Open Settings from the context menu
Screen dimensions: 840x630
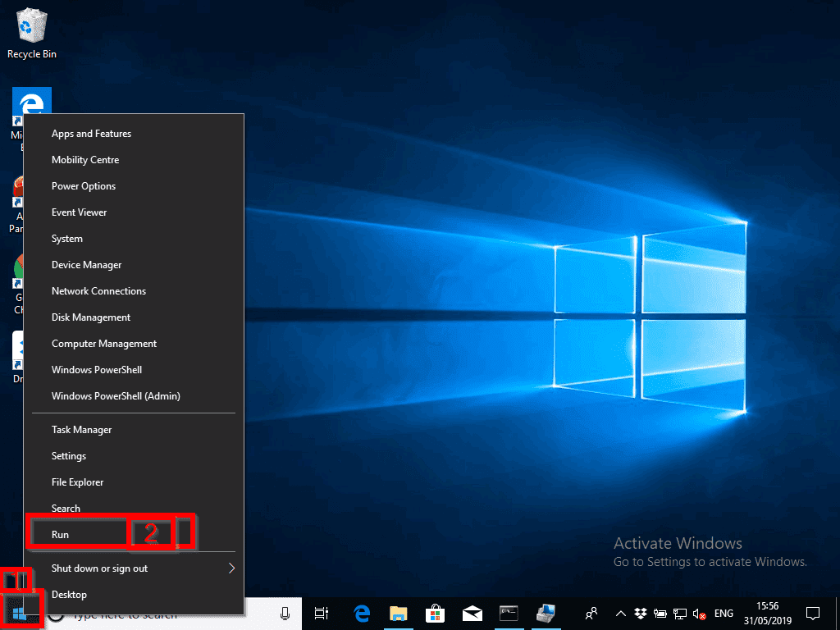pyautogui.click(x=134, y=456)
